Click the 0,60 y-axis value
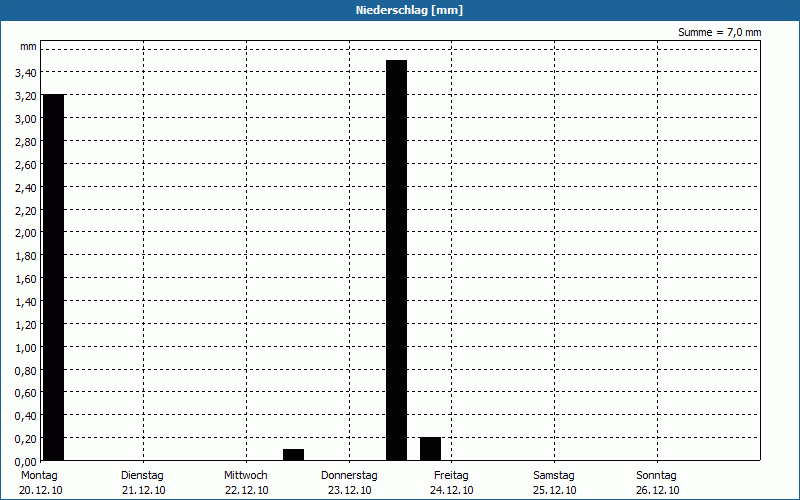The image size is (800, 500). tap(26, 393)
